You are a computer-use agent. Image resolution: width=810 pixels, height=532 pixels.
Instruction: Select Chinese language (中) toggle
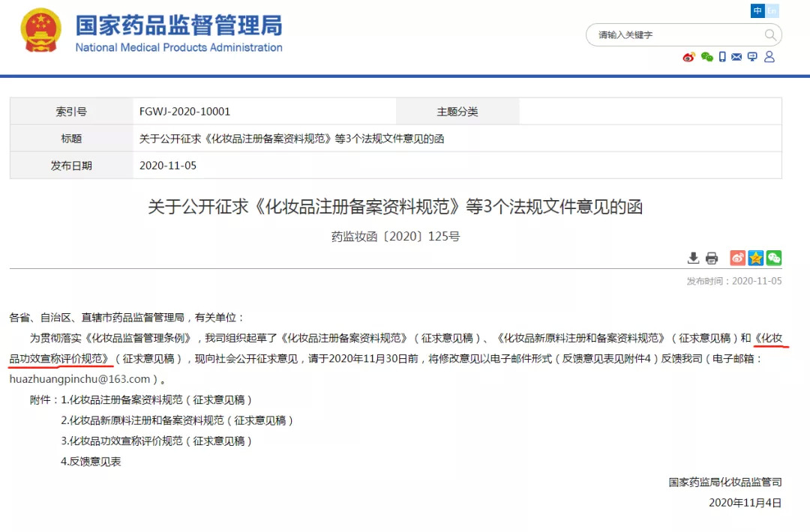coord(757,11)
